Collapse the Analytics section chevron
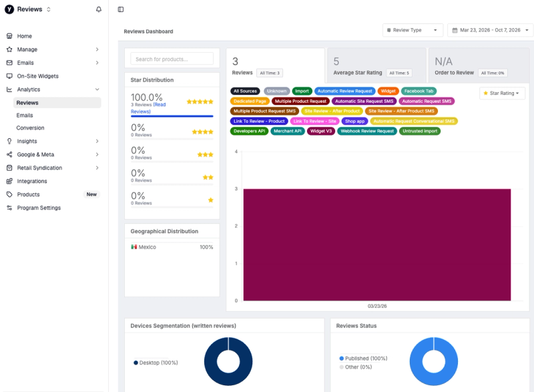This screenshot has width=534, height=392. click(x=97, y=89)
